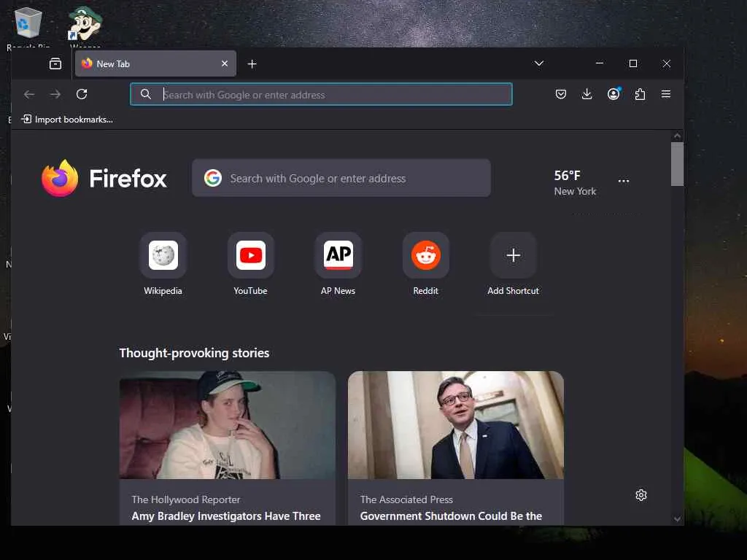Click the Thought-provoking stories heading
Image resolution: width=747 pixels, height=560 pixels.
[x=194, y=353]
